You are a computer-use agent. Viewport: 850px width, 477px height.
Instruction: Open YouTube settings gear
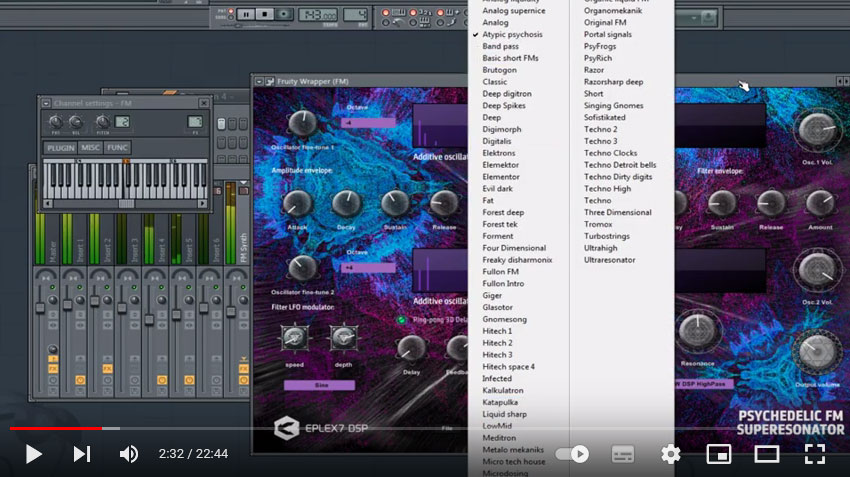click(671, 454)
